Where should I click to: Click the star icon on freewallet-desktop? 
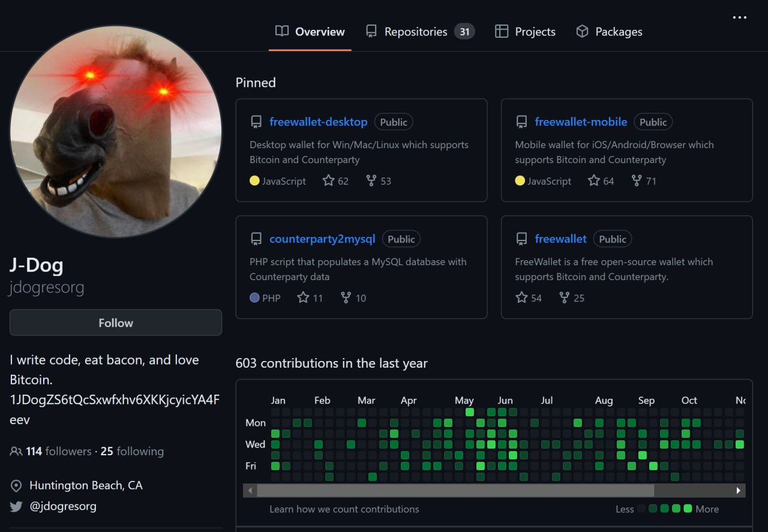[x=328, y=181]
